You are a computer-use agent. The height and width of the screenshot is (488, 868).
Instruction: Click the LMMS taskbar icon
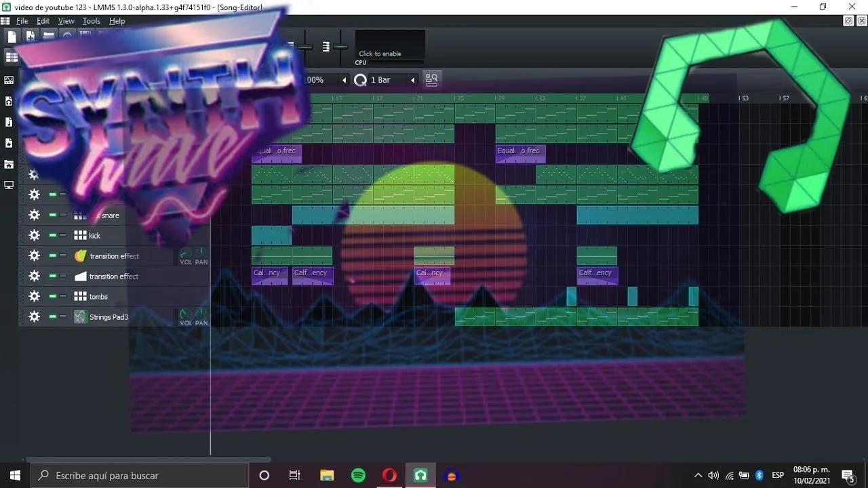click(420, 475)
